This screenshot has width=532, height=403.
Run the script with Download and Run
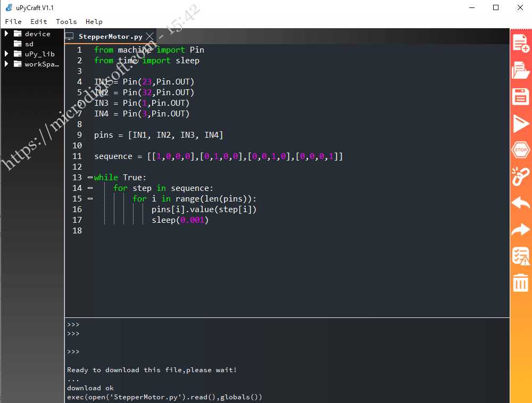(521, 123)
